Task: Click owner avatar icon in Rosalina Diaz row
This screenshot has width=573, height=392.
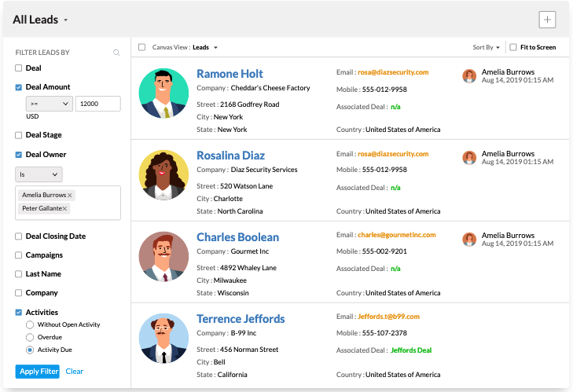Action: click(x=469, y=158)
